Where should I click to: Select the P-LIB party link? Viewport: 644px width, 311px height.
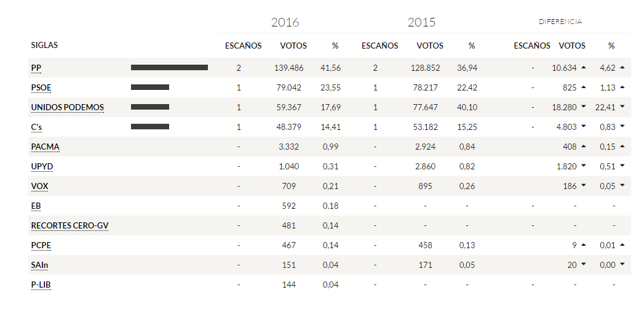(41, 285)
